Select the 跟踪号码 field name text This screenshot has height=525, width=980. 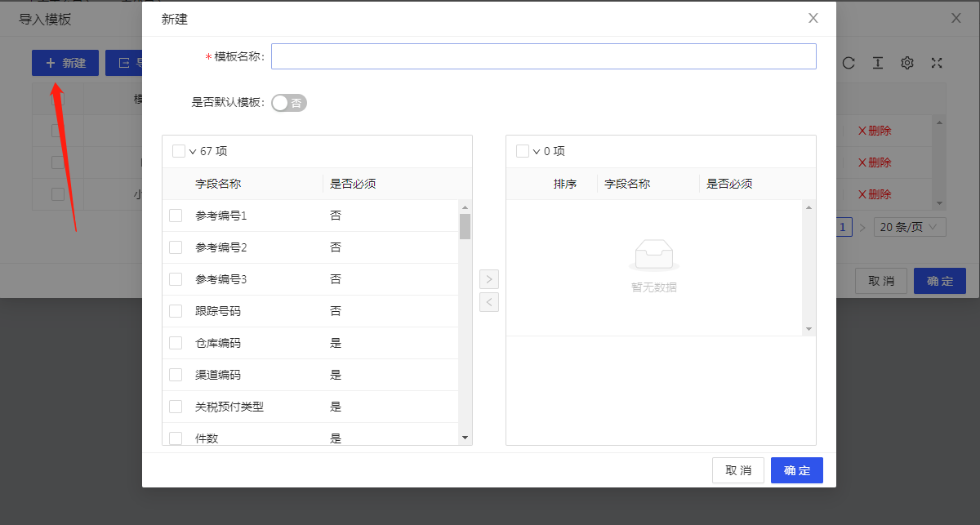218,311
